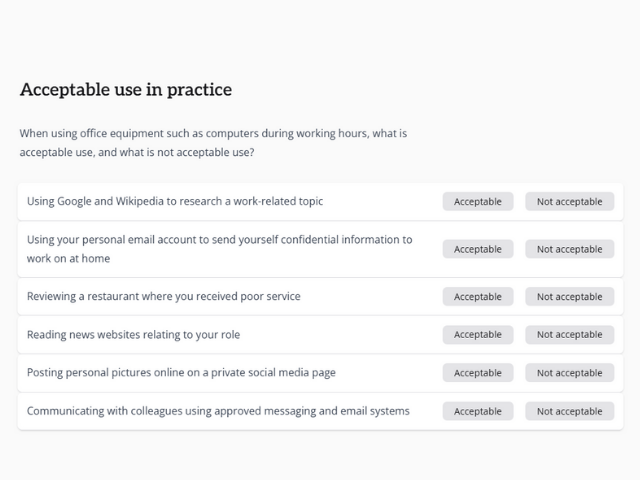Click the approved messaging systems statement text
This screenshot has height=480, width=640.
tap(218, 411)
